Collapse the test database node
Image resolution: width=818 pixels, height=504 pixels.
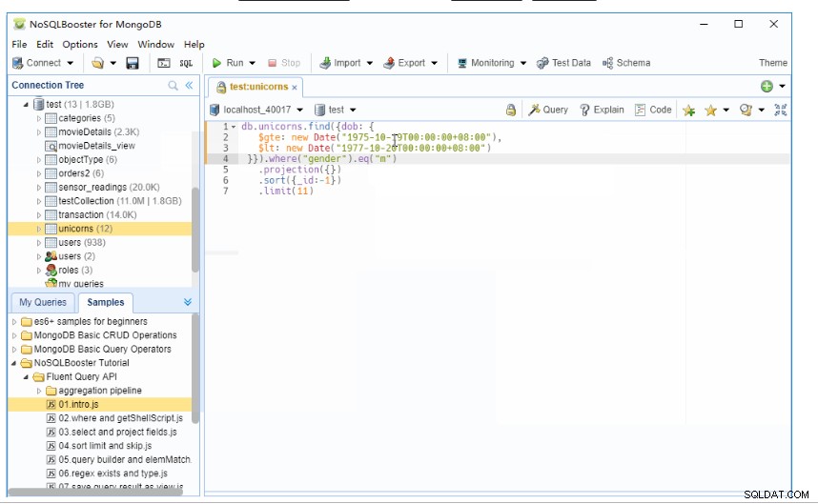coord(26,105)
